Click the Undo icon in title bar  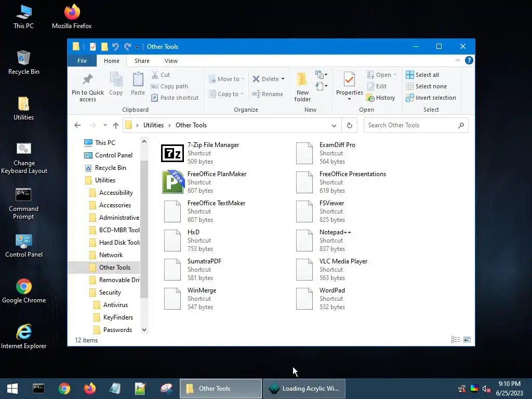pos(115,46)
